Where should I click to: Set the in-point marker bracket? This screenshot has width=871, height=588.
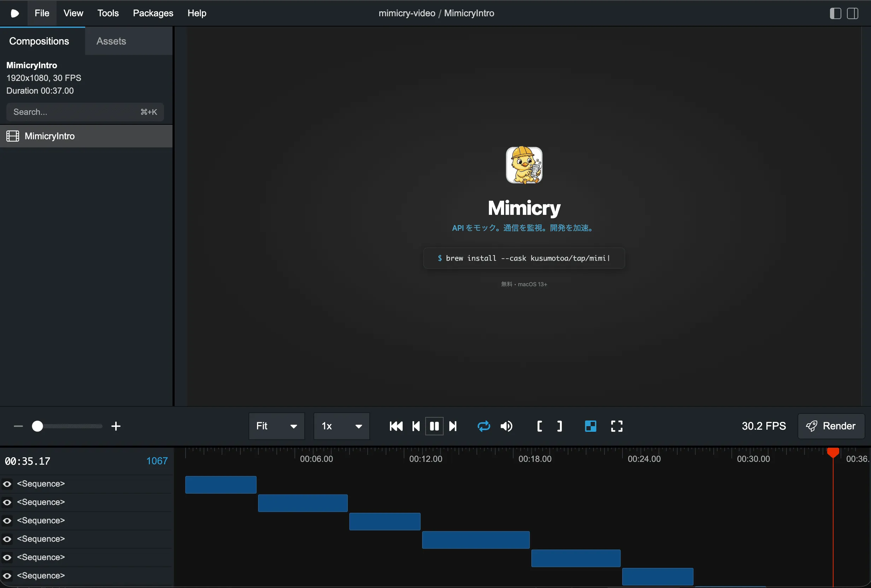click(x=539, y=426)
